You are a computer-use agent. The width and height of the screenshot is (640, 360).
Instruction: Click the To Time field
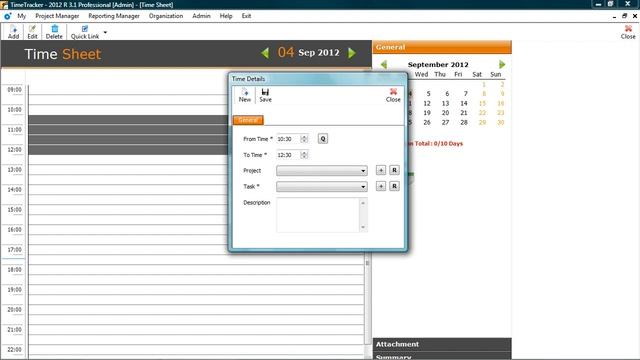[288, 155]
